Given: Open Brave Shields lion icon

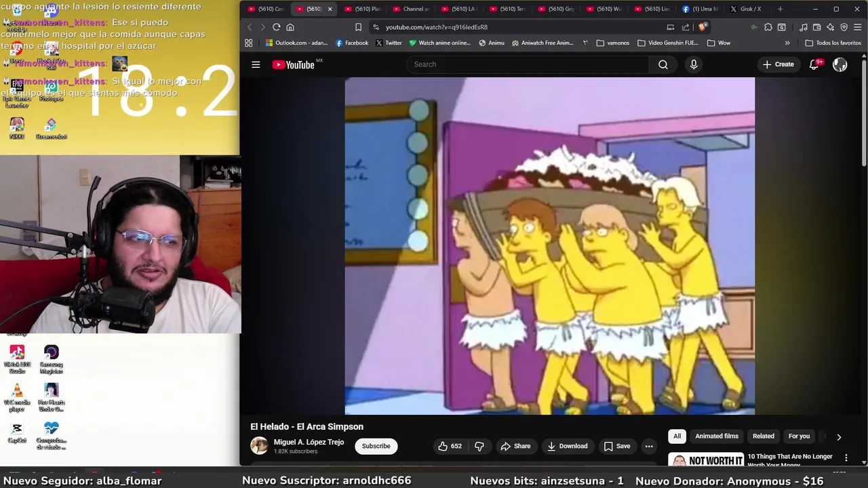Looking at the screenshot, I should [x=703, y=27].
